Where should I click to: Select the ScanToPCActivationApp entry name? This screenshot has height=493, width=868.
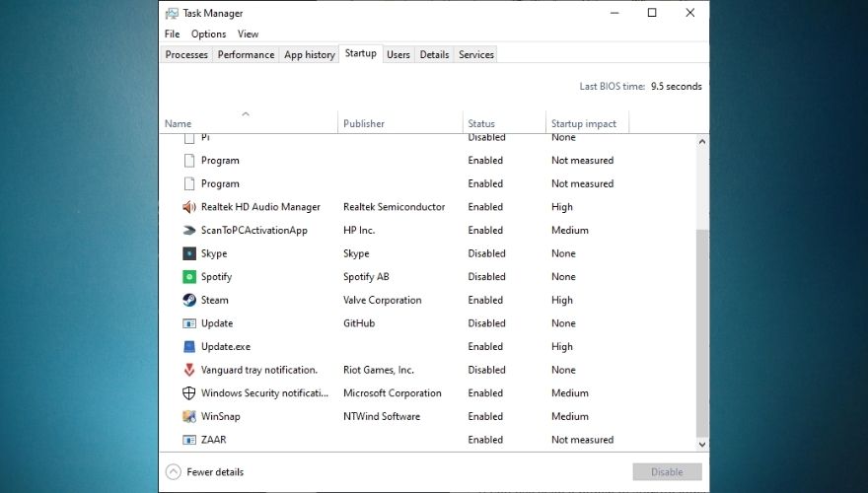click(x=254, y=230)
